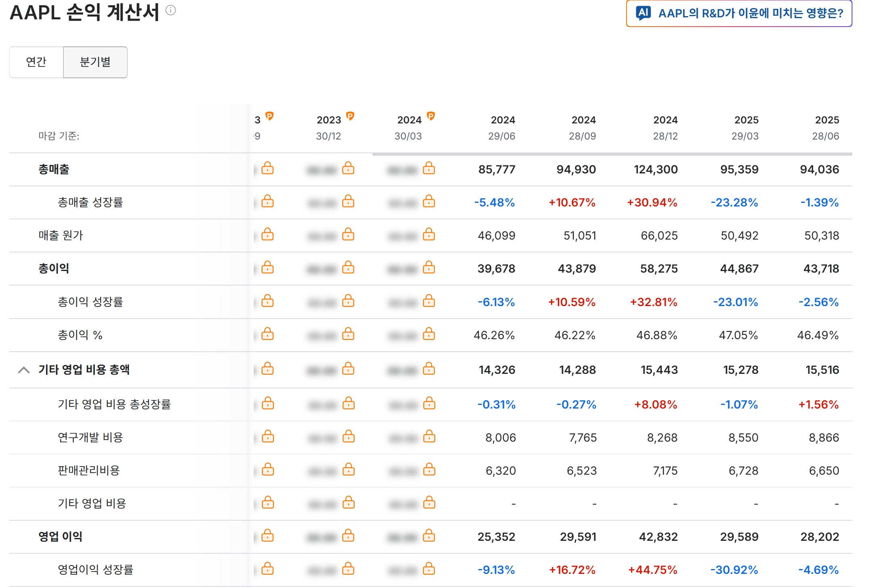Click the 연구개발 비용 value 8,866

824,438
